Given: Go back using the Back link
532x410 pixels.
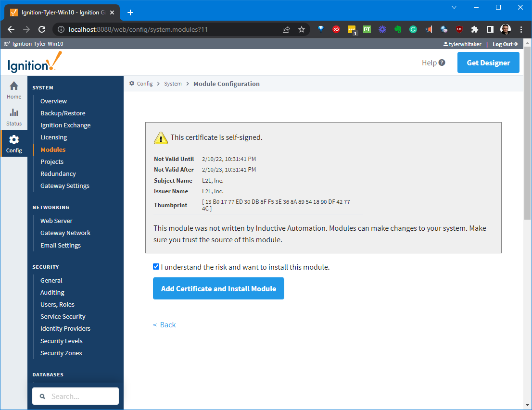Looking at the screenshot, I should click(164, 325).
